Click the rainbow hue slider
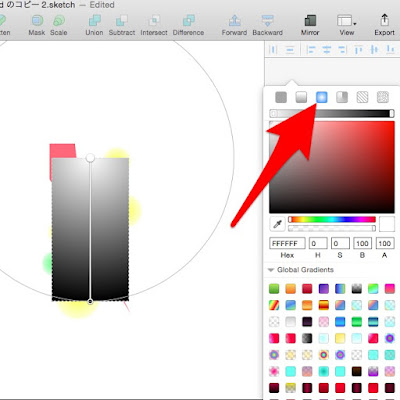Viewport: 400px width, 400px height. pyautogui.click(x=332, y=219)
